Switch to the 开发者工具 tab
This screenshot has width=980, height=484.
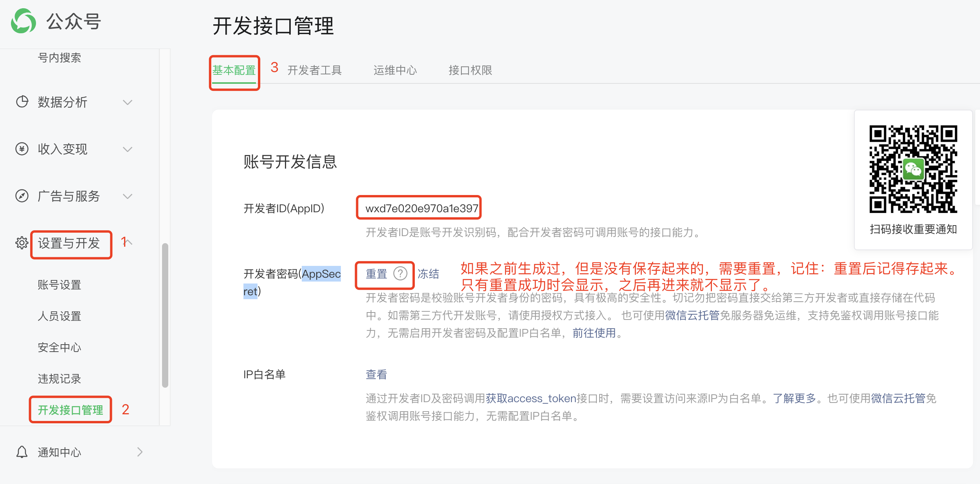(314, 70)
